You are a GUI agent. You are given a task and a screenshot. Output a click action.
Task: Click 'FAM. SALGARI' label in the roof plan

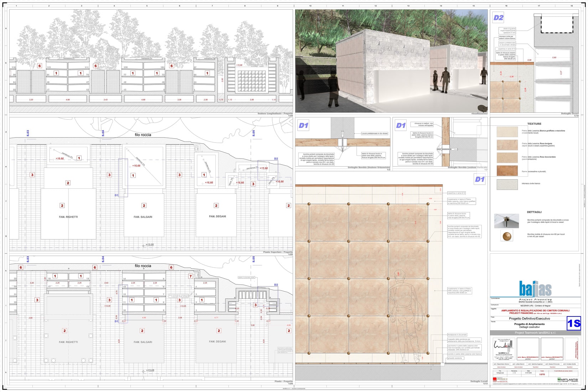pyautogui.click(x=143, y=217)
